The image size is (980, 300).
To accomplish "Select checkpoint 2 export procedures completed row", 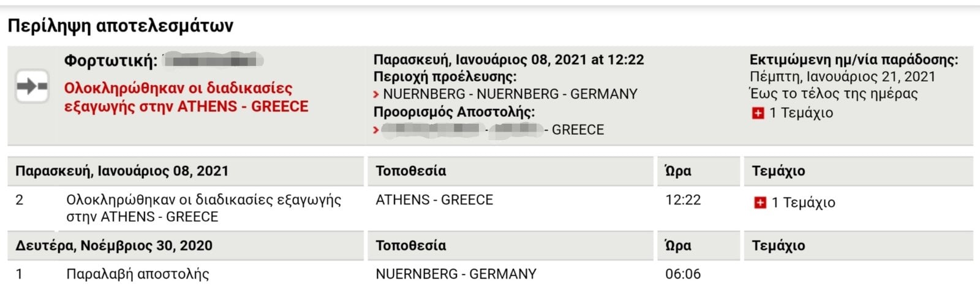I will [490, 208].
